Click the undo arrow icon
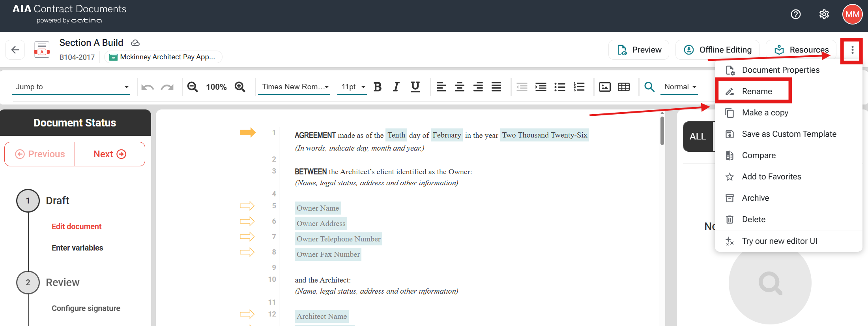 148,87
